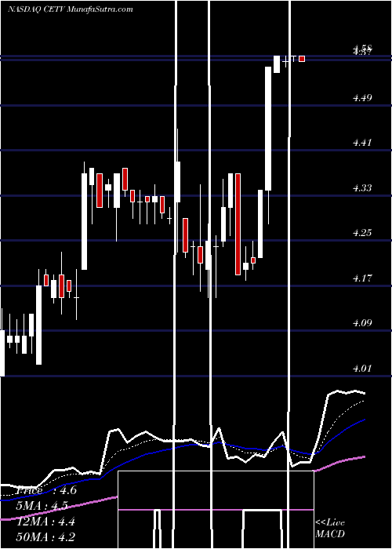Viewport: 392px width, 549px height.
Task: Select the 4.01 price axis label
Action: 362,368
